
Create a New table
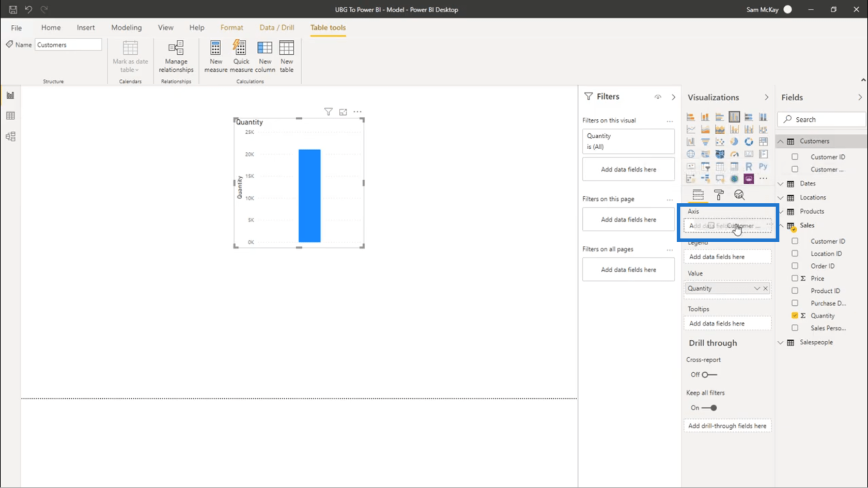(286, 56)
